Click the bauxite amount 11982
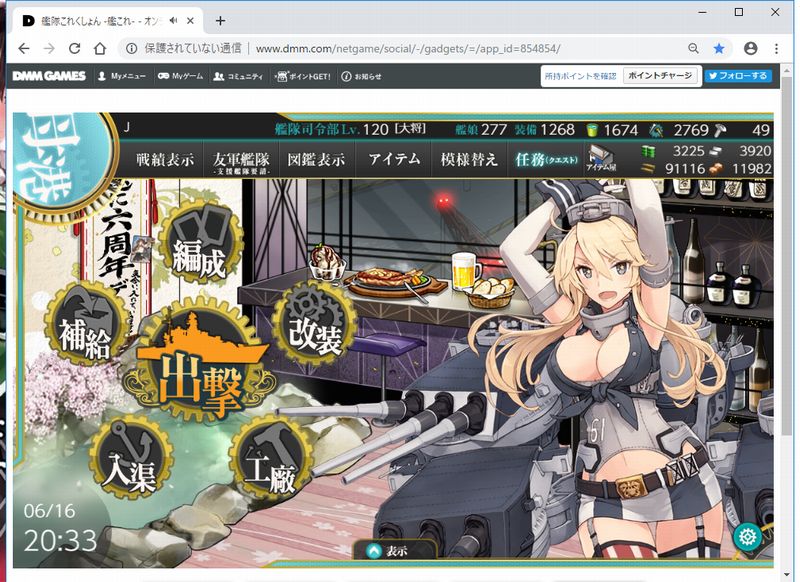 (x=752, y=168)
